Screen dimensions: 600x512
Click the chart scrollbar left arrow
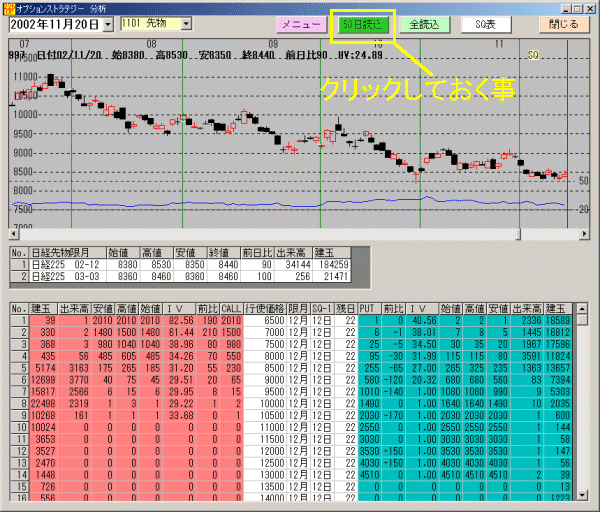pos(13,233)
